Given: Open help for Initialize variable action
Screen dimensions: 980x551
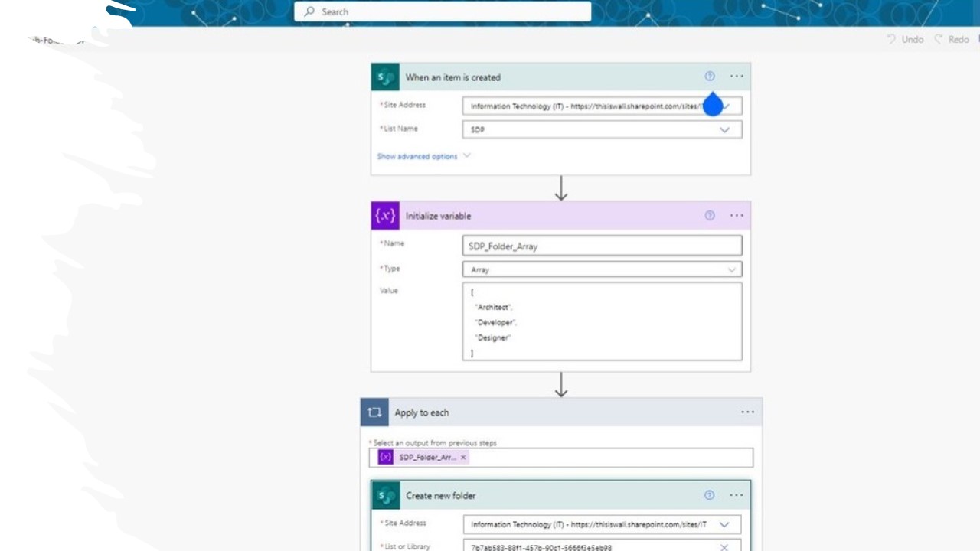Looking at the screenshot, I should coord(710,216).
